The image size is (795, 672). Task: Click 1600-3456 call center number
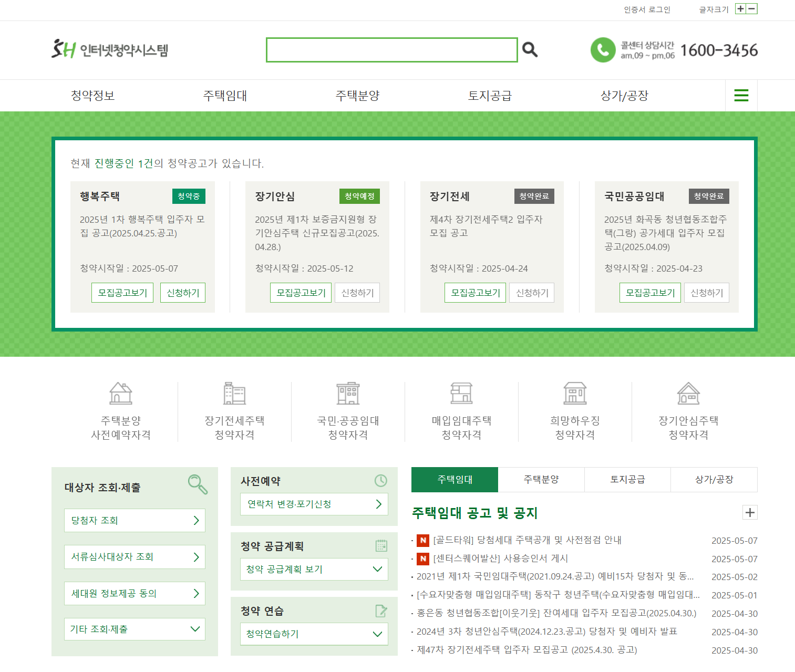pos(719,50)
